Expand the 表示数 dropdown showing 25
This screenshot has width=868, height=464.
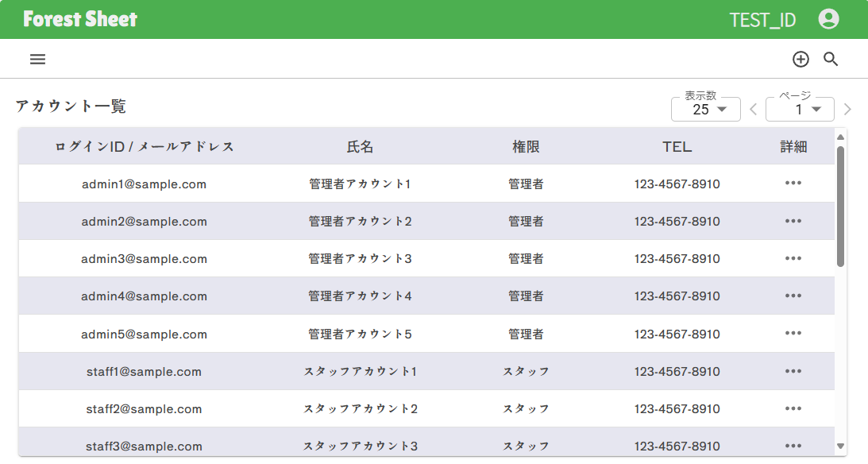click(706, 109)
